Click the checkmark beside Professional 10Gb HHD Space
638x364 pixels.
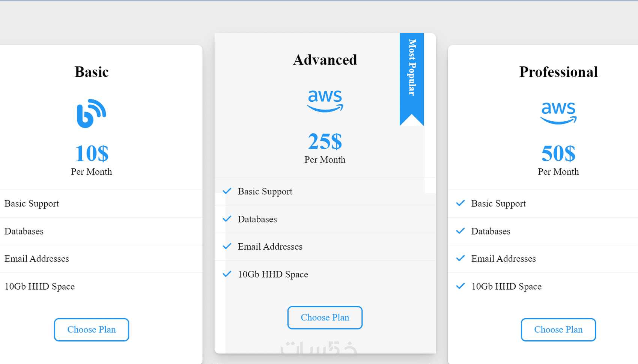[460, 286]
